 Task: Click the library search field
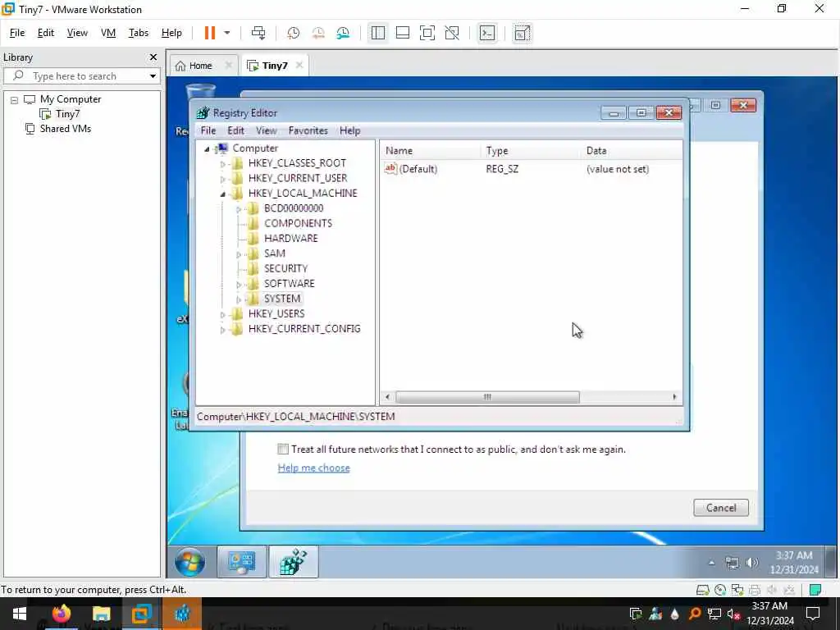point(81,76)
